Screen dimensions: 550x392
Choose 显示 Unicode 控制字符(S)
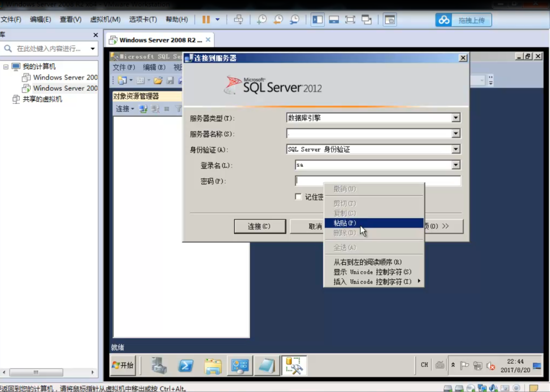(x=374, y=272)
